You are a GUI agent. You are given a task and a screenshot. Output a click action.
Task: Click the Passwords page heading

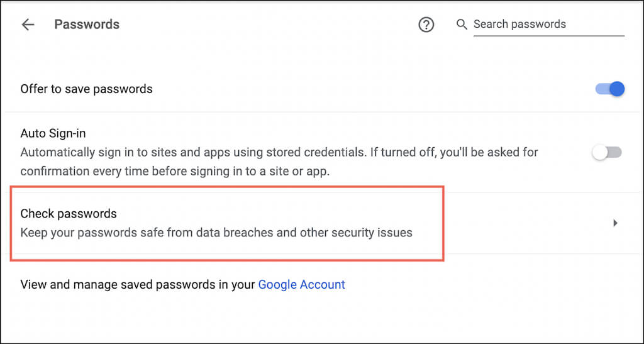pos(87,25)
